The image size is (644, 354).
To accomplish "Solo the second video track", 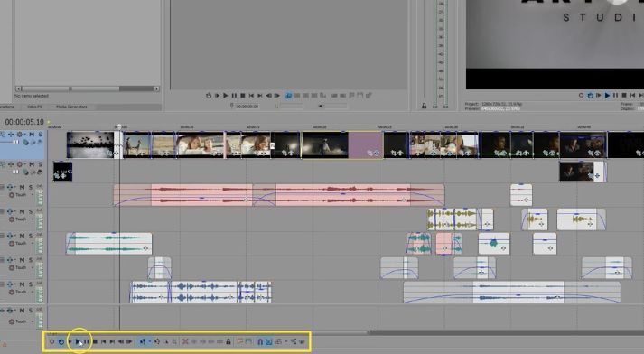I will tap(40, 164).
